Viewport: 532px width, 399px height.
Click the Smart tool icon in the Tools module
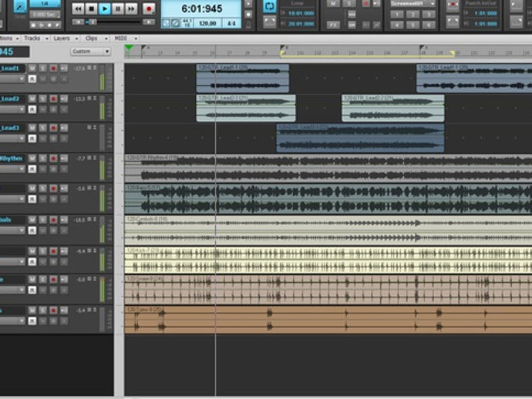(x=20, y=7)
